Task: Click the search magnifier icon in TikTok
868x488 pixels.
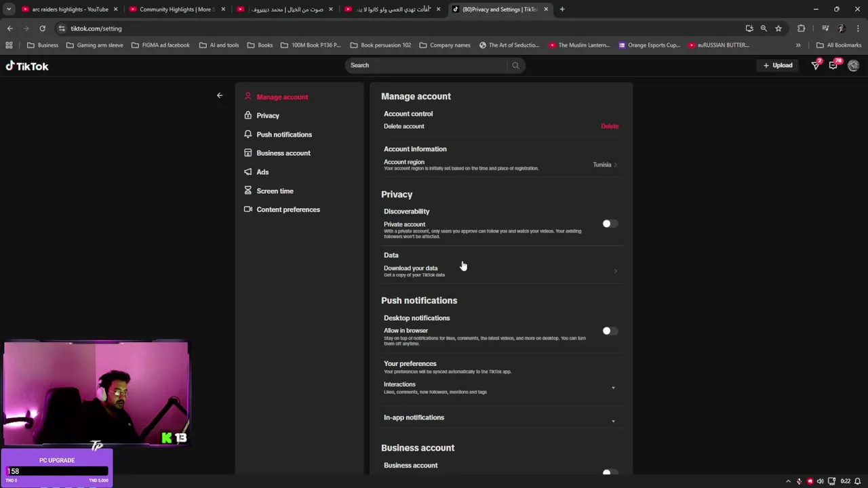Action: pos(515,65)
